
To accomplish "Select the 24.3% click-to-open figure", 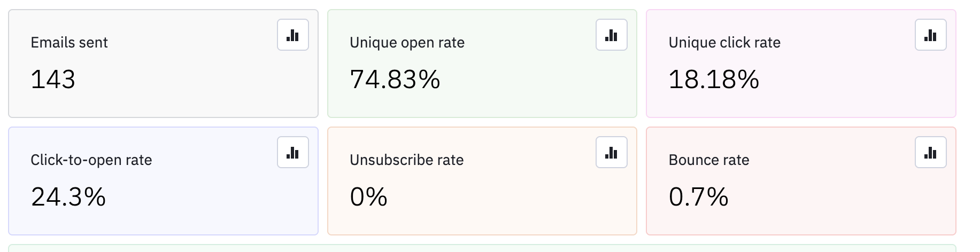I will (68, 197).
